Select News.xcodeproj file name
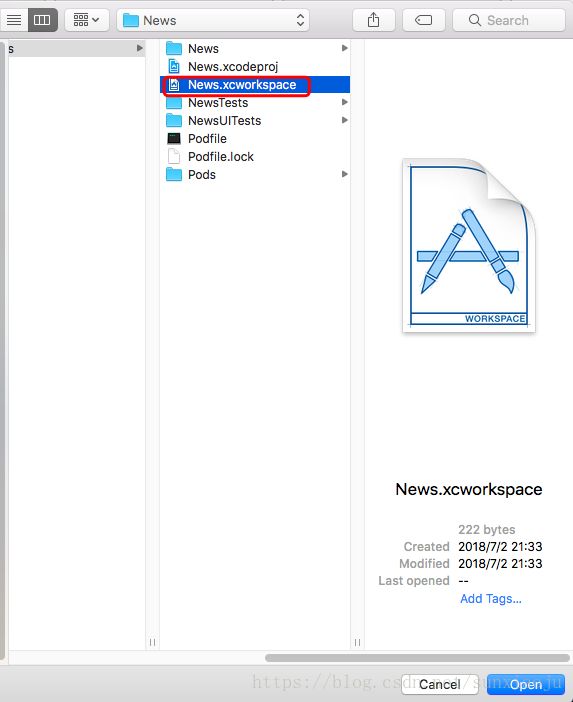 tap(233, 67)
